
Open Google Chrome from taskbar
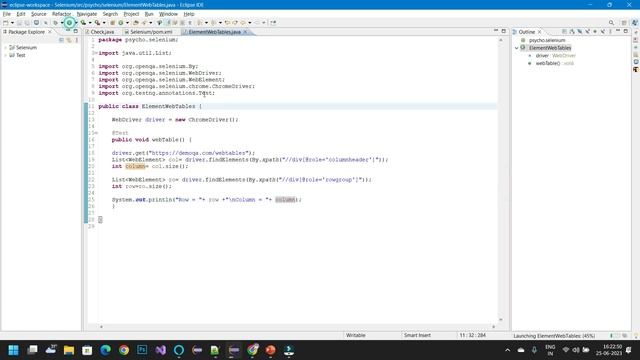pos(124,350)
